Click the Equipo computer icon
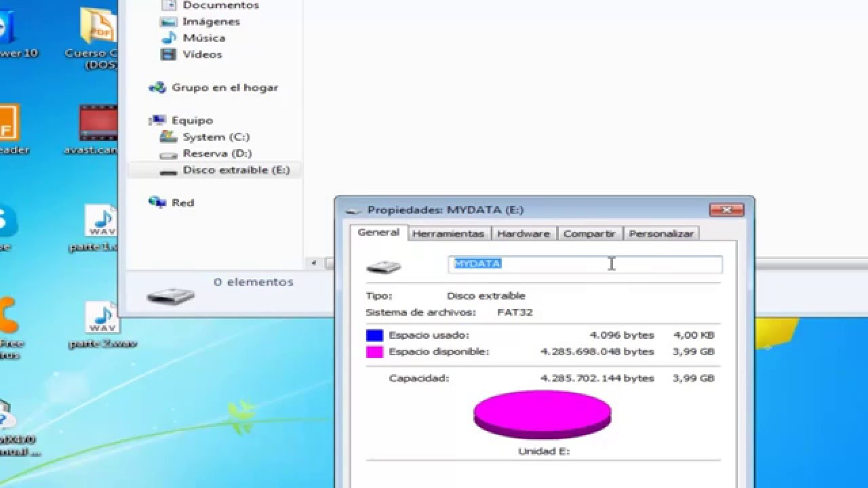 click(x=159, y=120)
